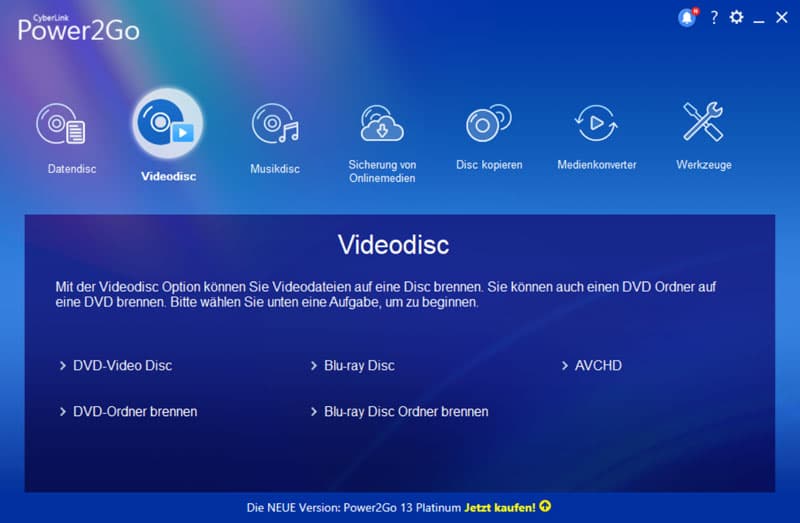800x523 pixels.
Task: Click the Videodisc panel heading
Action: (393, 244)
